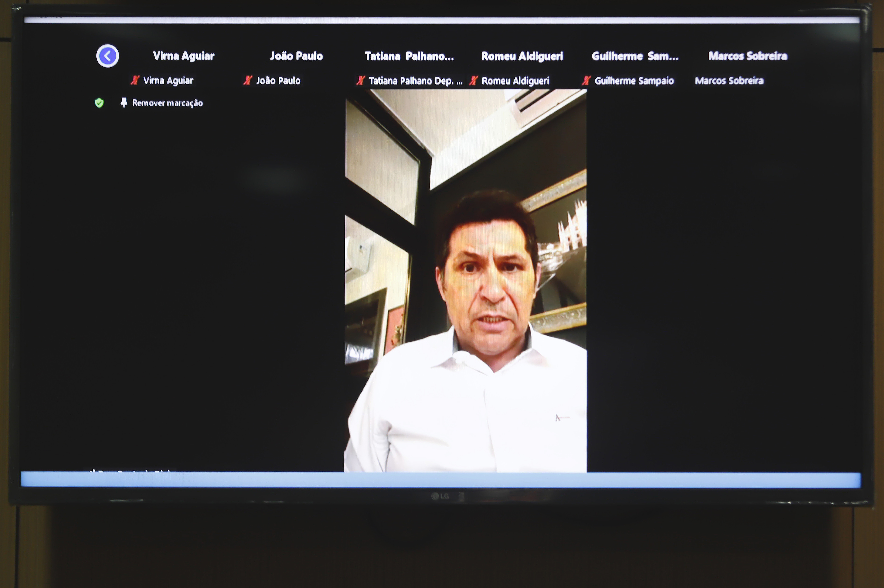Click muted mic icon beside Guilherme Sampaio label
Image resolution: width=884 pixels, height=588 pixels.
coord(586,80)
